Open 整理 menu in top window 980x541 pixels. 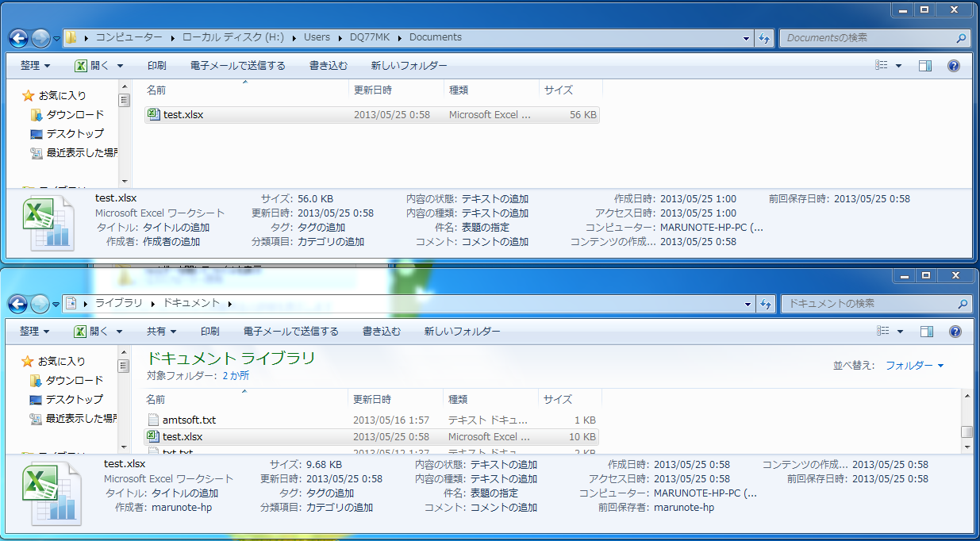point(35,66)
